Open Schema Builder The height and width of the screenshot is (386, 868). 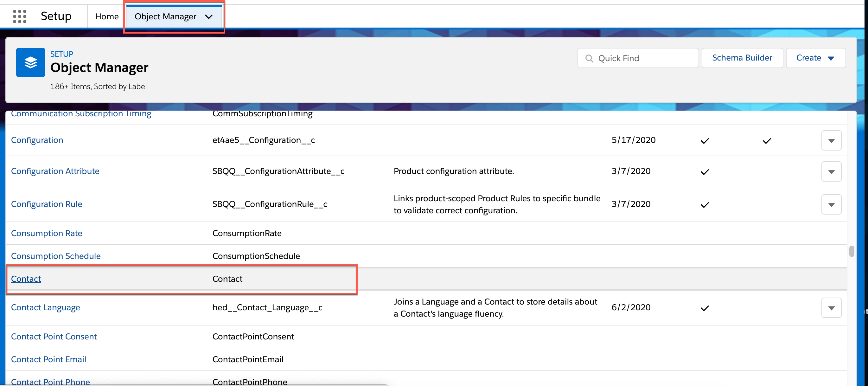pos(742,58)
